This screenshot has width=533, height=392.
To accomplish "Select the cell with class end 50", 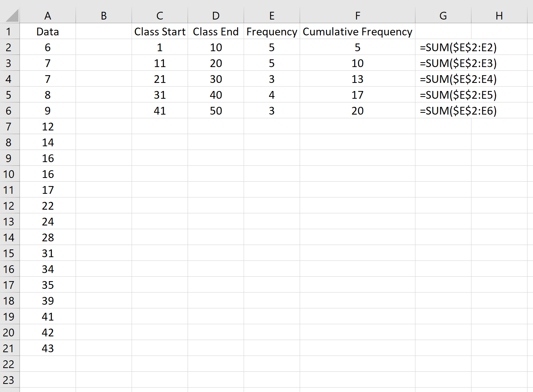I will coord(216,111).
